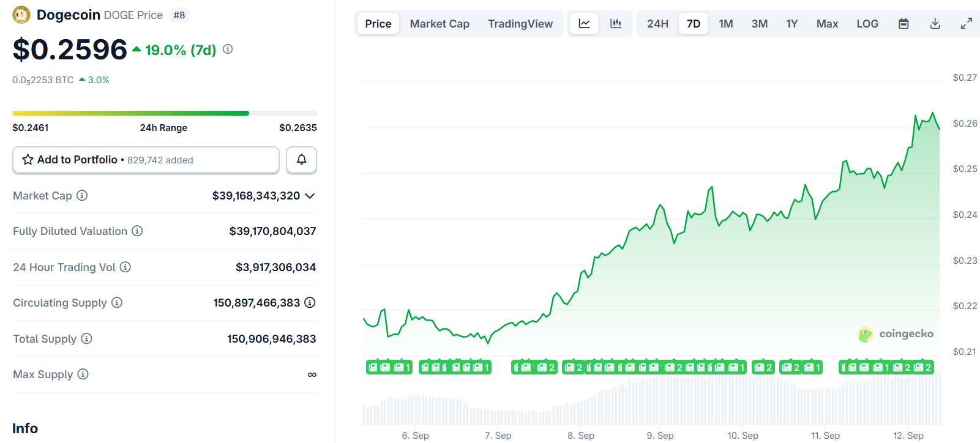Image resolution: width=980 pixels, height=443 pixels.
Task: Click the $39,168,343,320 market cap value
Action: coord(256,196)
